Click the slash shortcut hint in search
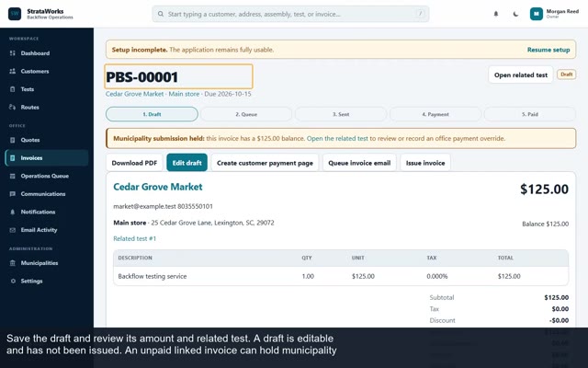 pyautogui.click(x=420, y=14)
